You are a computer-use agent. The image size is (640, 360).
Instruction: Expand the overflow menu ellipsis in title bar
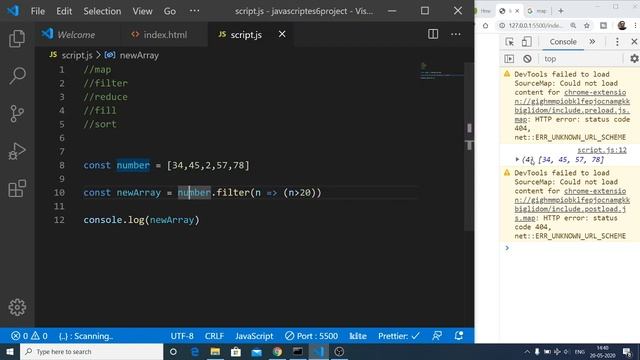click(195, 11)
